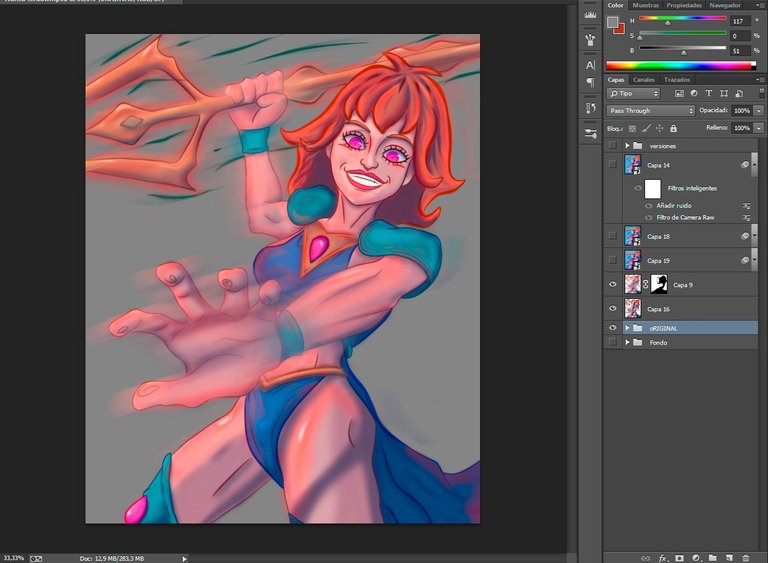The width and height of the screenshot is (768, 563).
Task: Delete layer trash icon
Action: (745, 558)
